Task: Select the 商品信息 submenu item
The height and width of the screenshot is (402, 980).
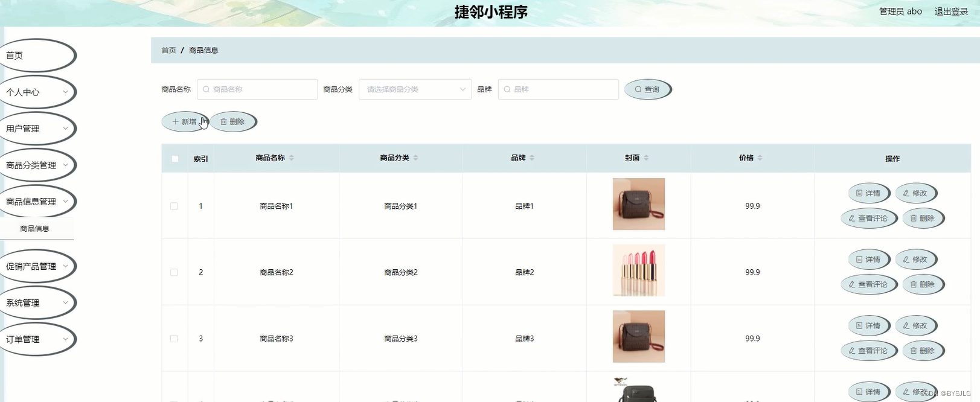Action: 36,229
